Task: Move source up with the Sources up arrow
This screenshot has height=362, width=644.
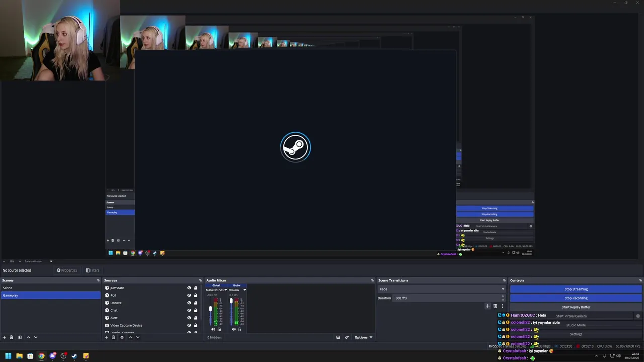Action: point(130,337)
